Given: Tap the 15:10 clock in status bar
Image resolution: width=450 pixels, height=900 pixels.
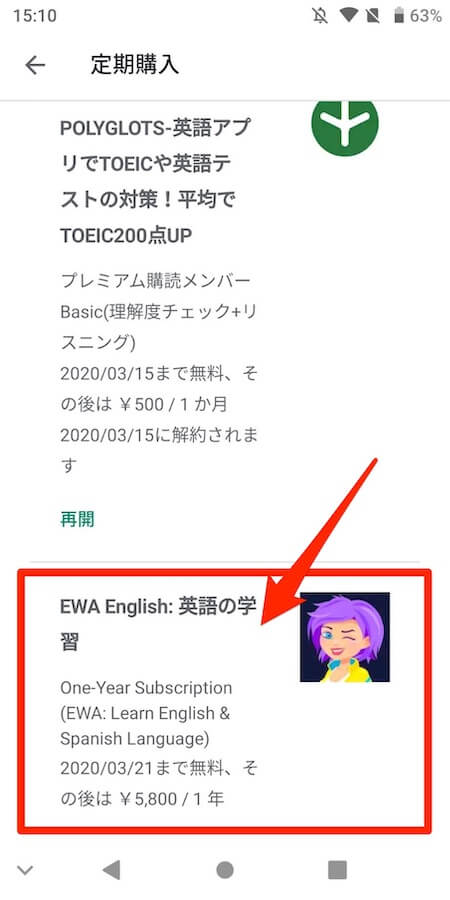Looking at the screenshot, I should (x=34, y=15).
